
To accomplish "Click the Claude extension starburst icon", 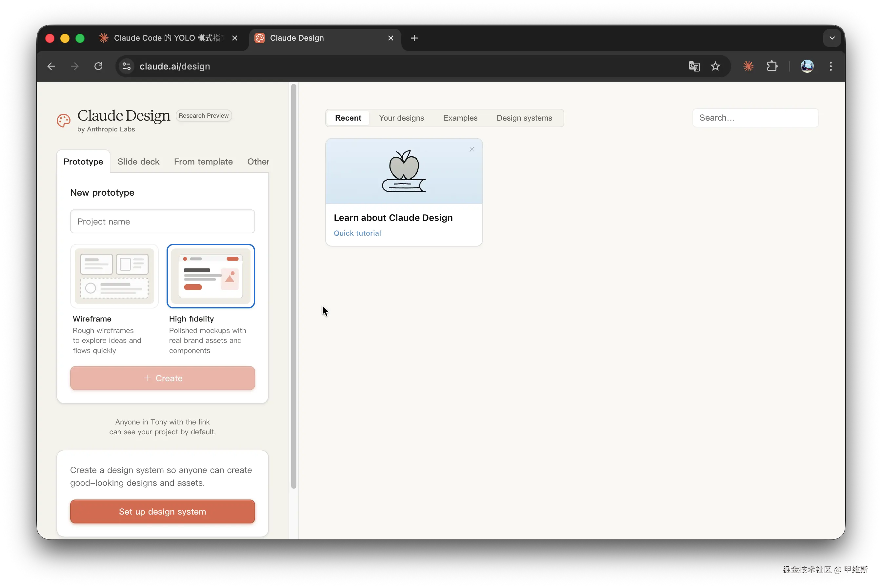I will tap(748, 67).
